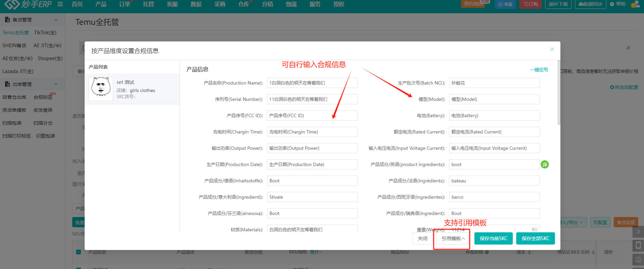This screenshot has width=644, height=269.
Task: Open the 导入/导出 dropdown
Action: coord(573,222)
